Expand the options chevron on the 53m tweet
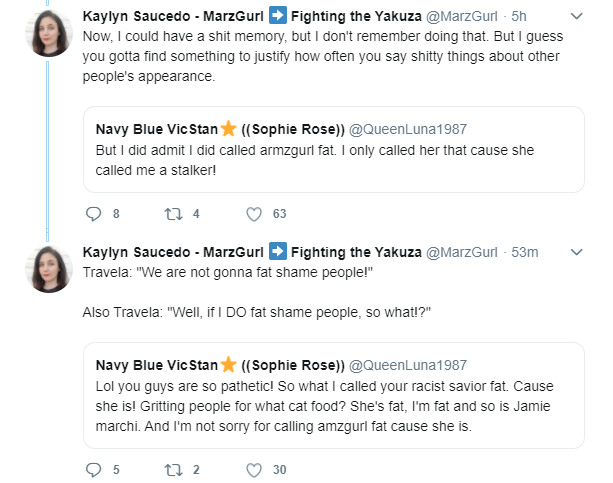 (577, 252)
